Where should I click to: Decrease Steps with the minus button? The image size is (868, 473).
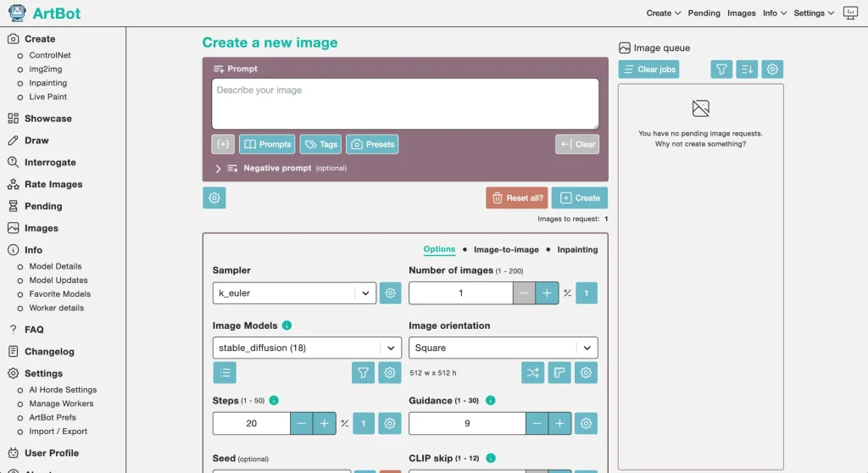tap(302, 423)
